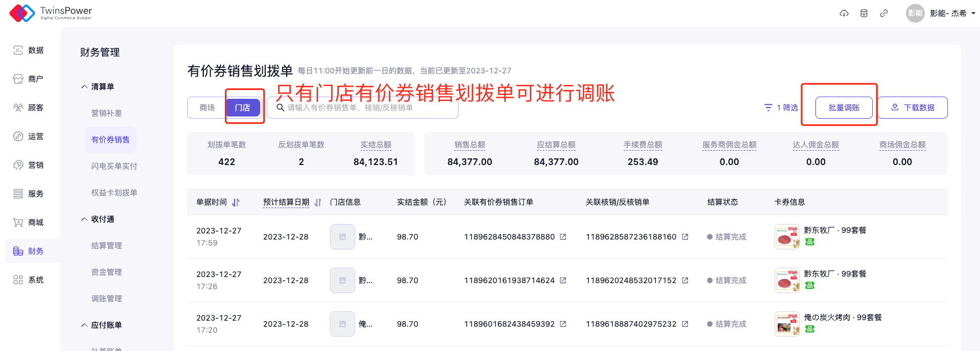
Task: Select the 门店 toggle option
Action: 243,108
